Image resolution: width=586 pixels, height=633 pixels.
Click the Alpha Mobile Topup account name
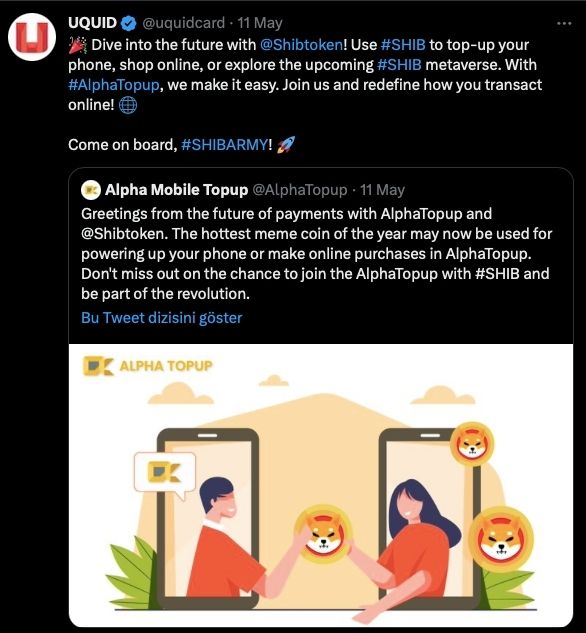coord(176,190)
